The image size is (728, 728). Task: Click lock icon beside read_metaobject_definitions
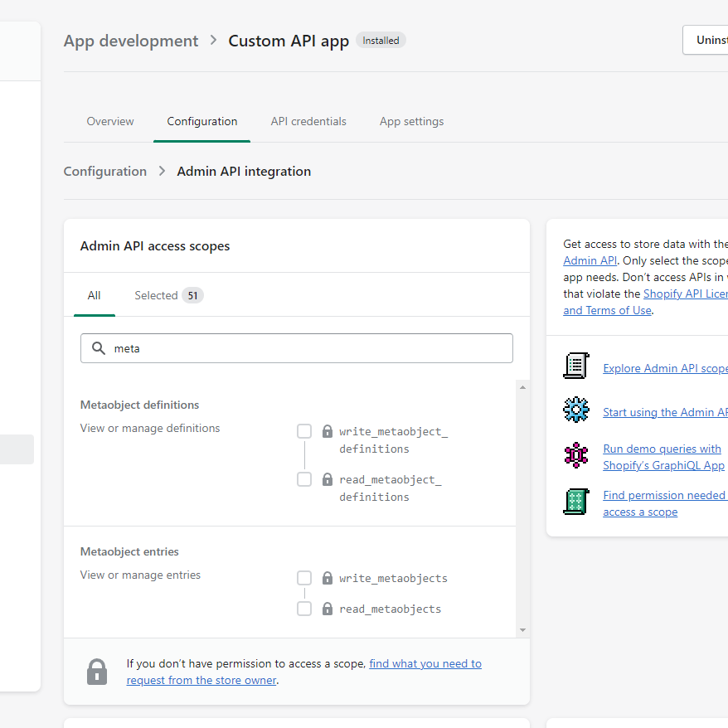pyautogui.click(x=328, y=479)
